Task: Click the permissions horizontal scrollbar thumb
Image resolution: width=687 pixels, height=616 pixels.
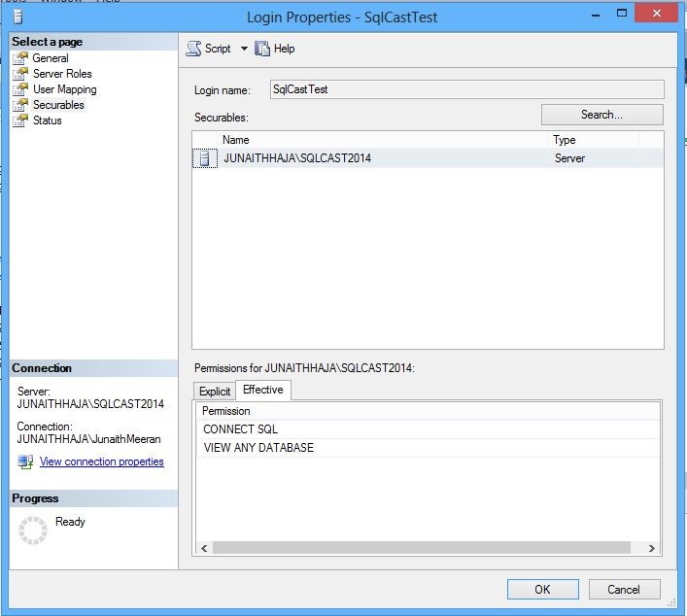Action: pos(422,548)
